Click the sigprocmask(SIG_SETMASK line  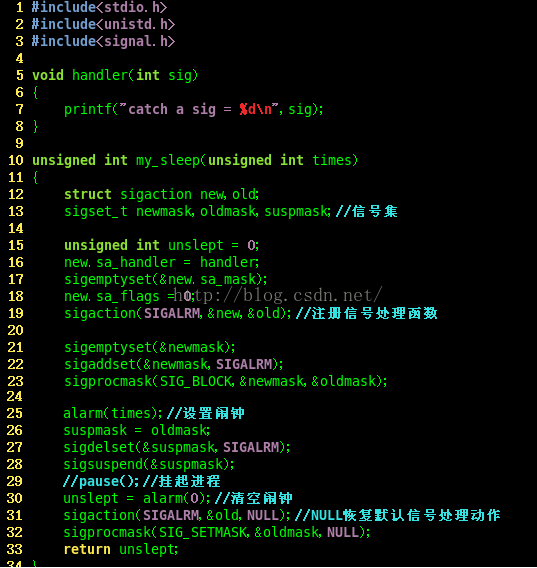(217, 532)
